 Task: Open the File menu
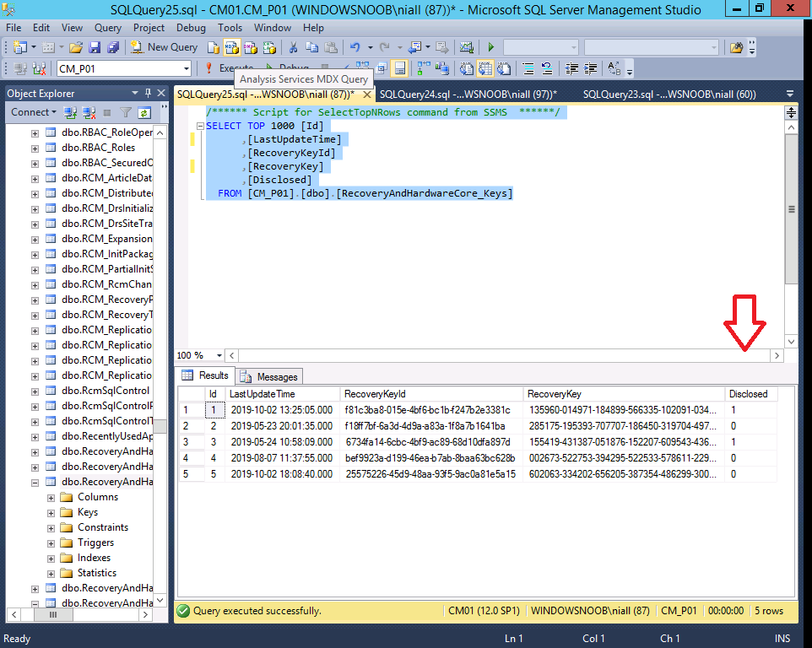pos(14,28)
